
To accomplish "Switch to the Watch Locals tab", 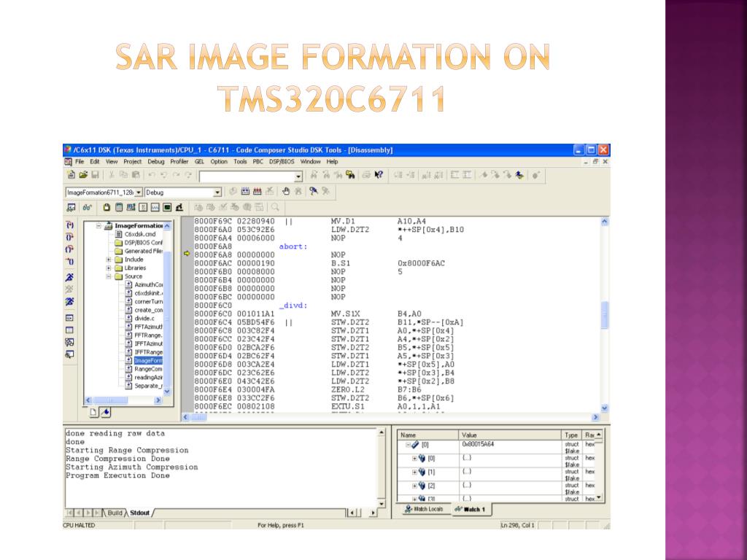I will pyautogui.click(x=424, y=509).
